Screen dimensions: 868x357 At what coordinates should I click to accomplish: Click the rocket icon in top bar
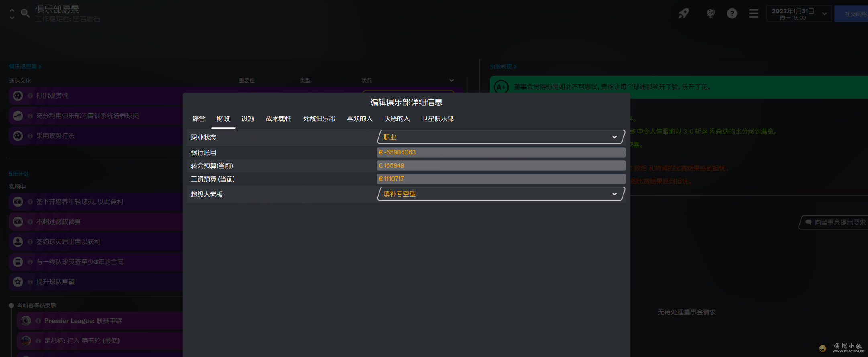point(683,14)
